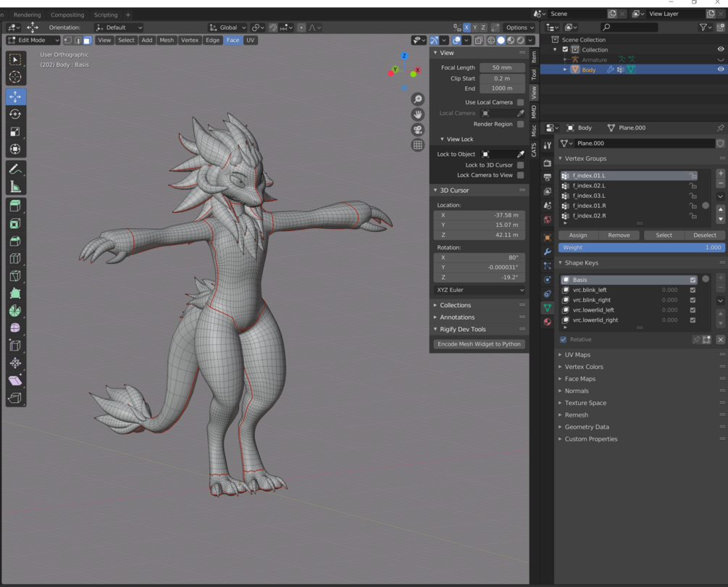Select the Poly Build tool

tap(15, 293)
